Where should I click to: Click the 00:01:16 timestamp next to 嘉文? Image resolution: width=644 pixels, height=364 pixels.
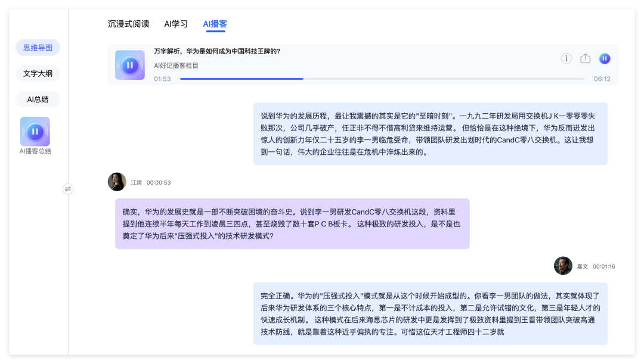pyautogui.click(x=603, y=266)
